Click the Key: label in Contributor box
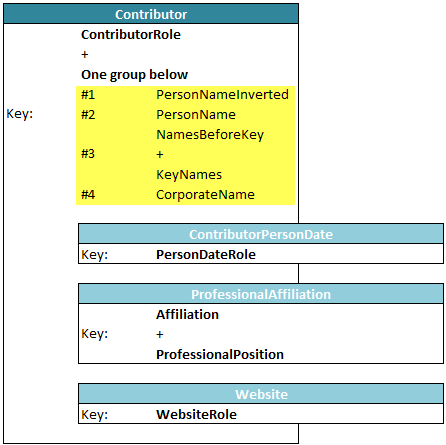Image resolution: width=446 pixels, height=445 pixels. tap(20, 114)
